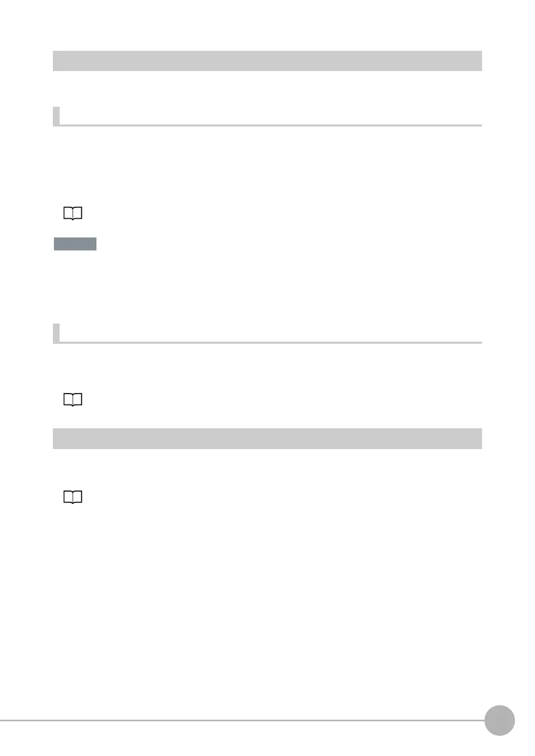Click the upper underlined subsection heading bar

(267, 117)
